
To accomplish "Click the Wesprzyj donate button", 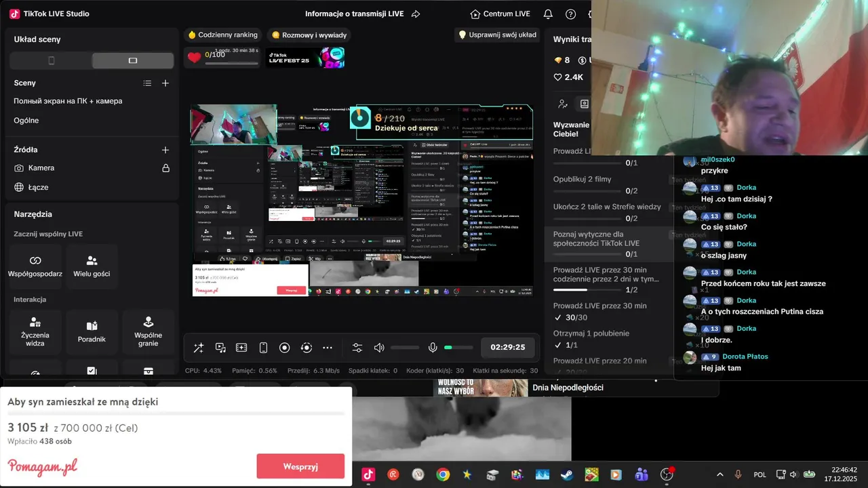I will tap(300, 466).
